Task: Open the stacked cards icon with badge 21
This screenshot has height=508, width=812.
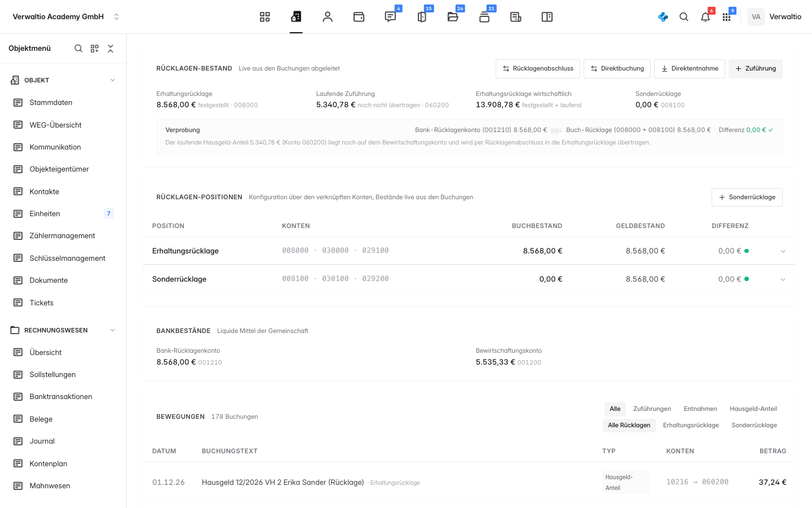Action: (x=484, y=17)
